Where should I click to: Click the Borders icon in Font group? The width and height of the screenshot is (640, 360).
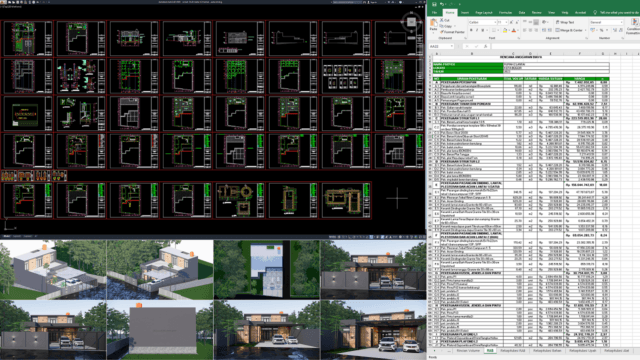point(494,30)
